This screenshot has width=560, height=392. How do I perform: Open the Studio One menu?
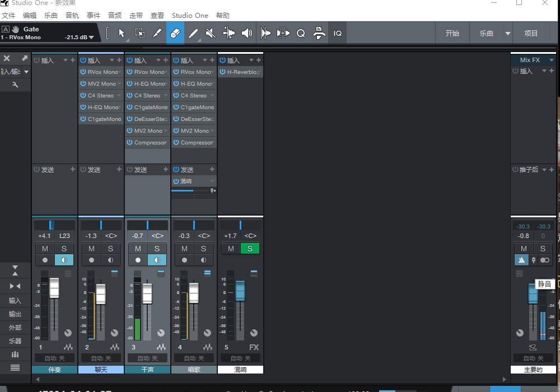pyautogui.click(x=190, y=15)
